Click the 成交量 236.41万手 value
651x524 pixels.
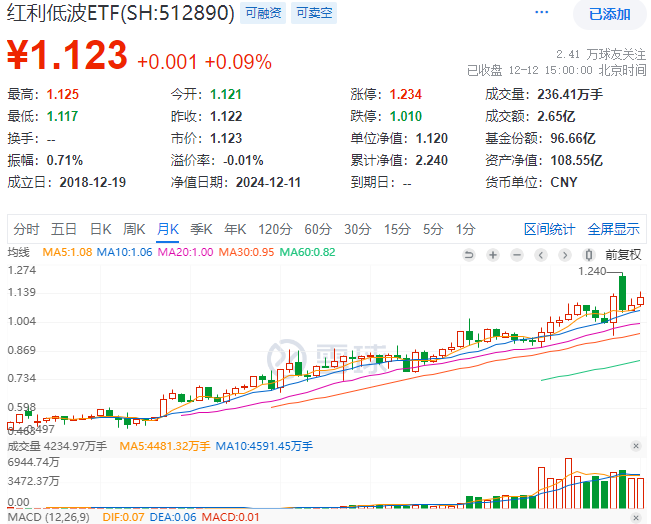570,94
